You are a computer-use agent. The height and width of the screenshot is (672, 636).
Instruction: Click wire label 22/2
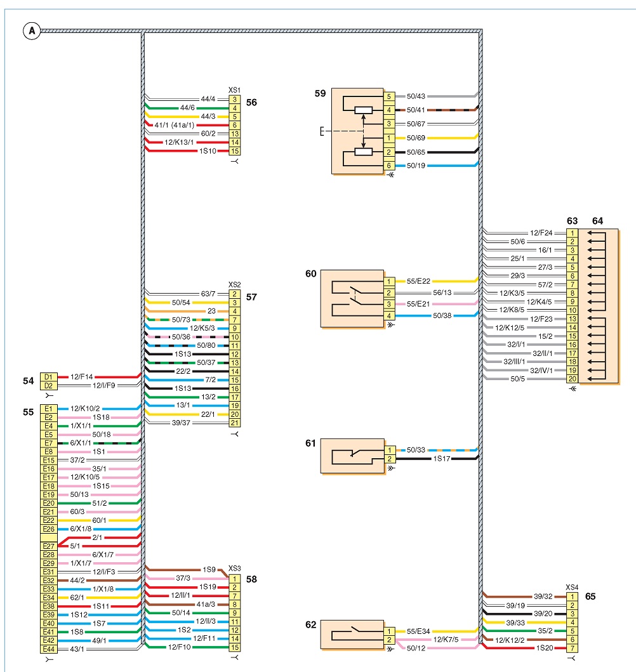[183, 371]
